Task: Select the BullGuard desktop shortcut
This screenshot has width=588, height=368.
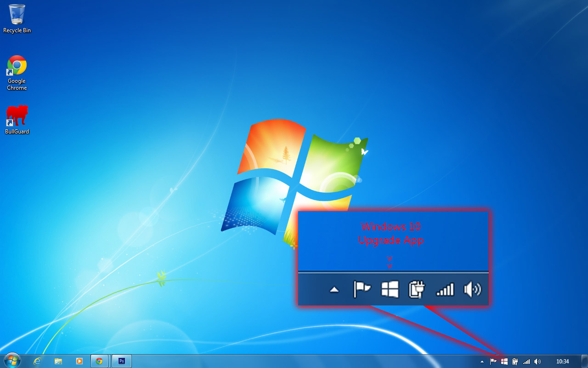Action: pos(17,120)
